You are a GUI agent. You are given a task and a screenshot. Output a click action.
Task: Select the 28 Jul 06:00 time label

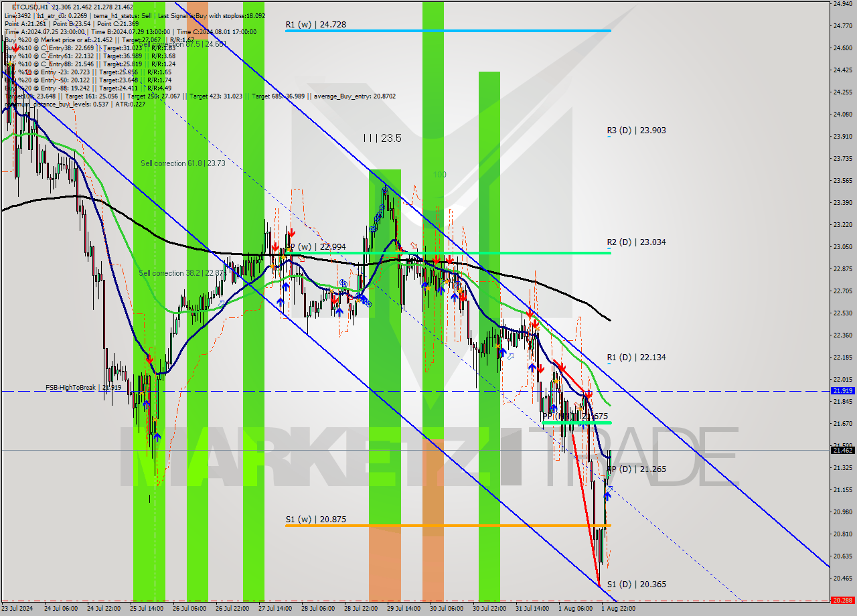(x=318, y=609)
